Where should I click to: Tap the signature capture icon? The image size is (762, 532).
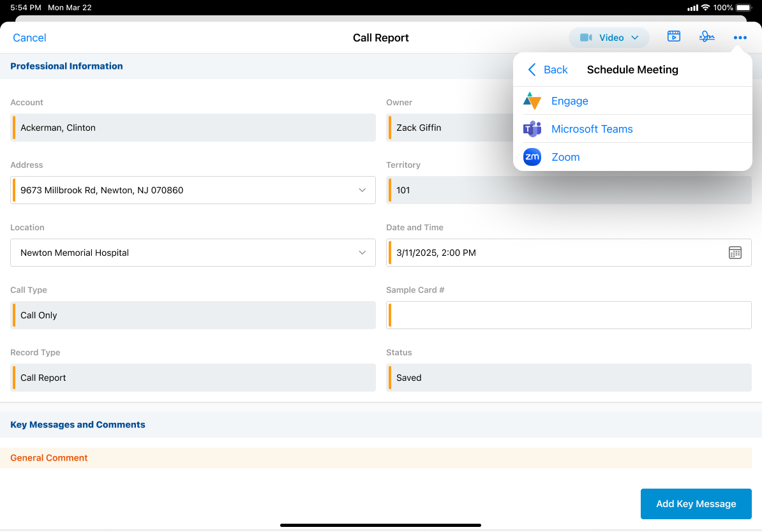pos(706,37)
